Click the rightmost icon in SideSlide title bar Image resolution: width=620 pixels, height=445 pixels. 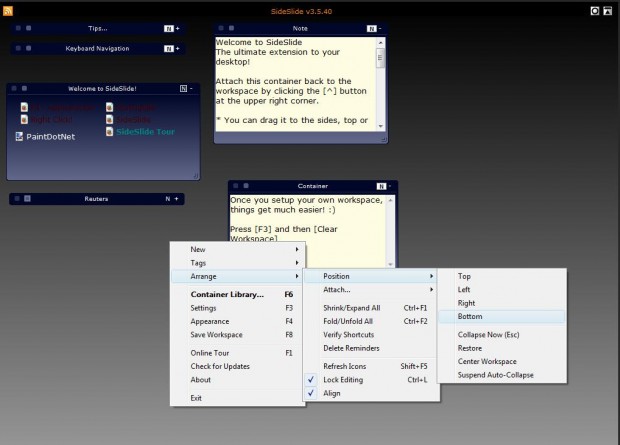[608, 11]
